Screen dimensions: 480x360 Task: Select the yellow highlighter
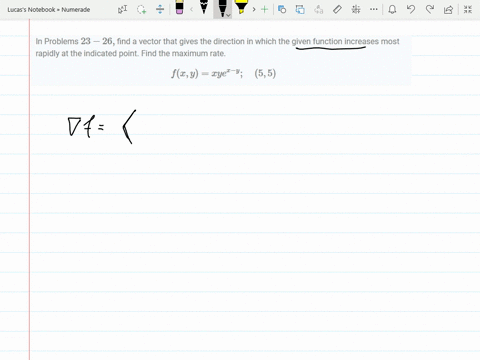pos(241,7)
